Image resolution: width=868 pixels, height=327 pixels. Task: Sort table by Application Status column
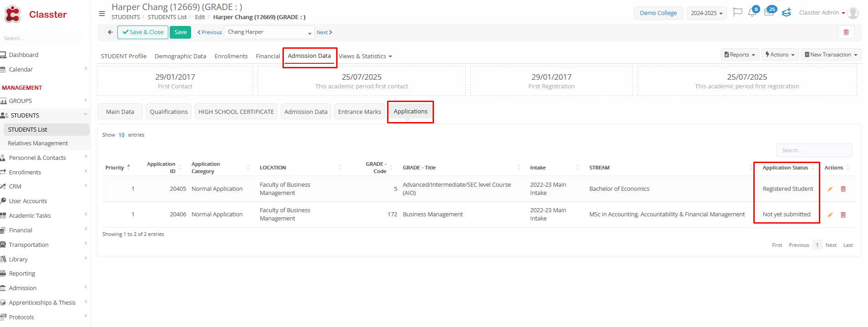pos(786,168)
